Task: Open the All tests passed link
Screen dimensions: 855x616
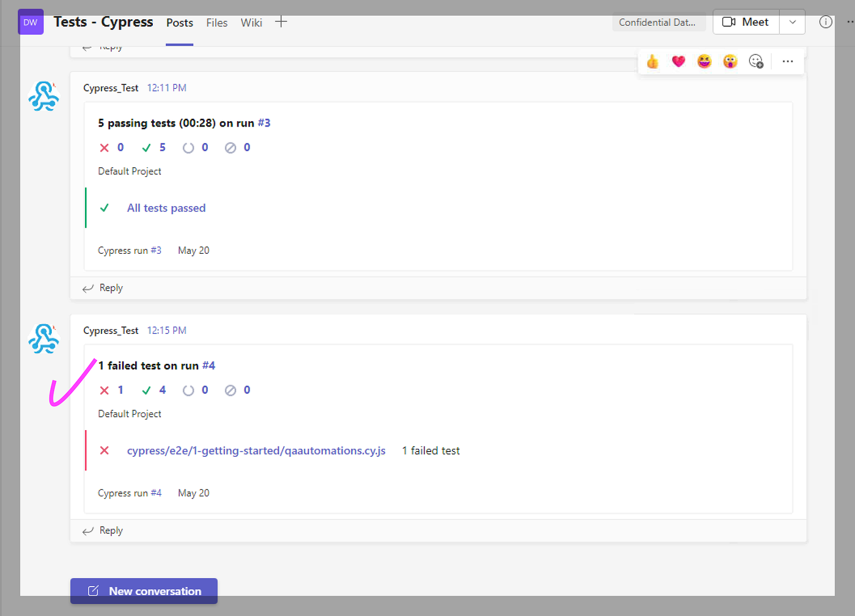Action: pos(166,208)
